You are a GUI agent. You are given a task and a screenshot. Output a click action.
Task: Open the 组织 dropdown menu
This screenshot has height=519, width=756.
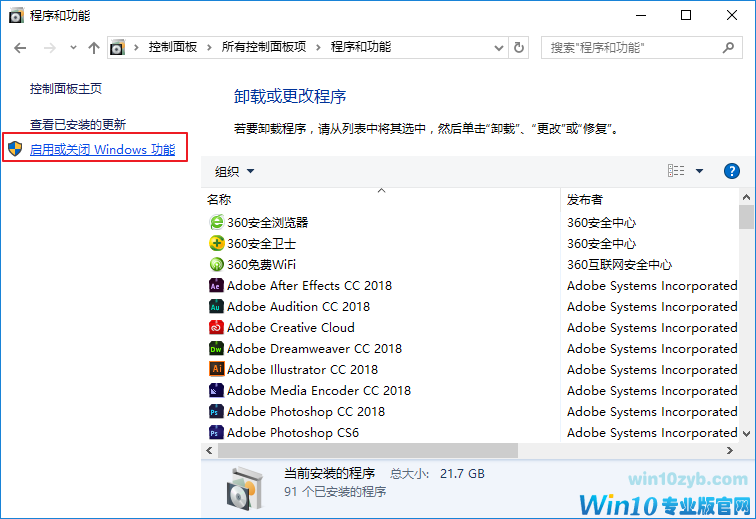coord(234,171)
